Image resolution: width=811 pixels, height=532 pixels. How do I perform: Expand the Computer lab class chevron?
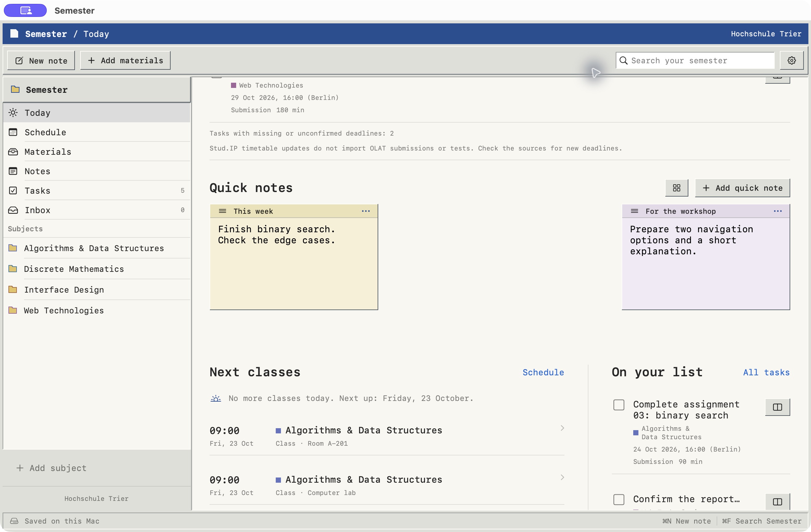pos(562,478)
